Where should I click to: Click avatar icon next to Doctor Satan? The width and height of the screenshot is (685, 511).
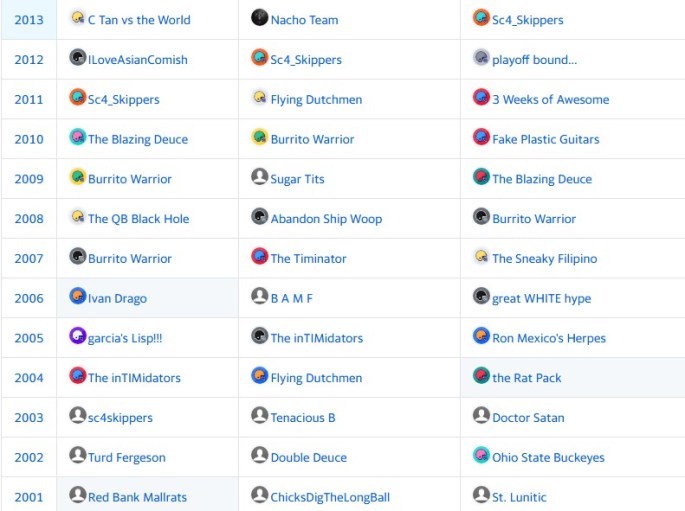click(x=481, y=416)
